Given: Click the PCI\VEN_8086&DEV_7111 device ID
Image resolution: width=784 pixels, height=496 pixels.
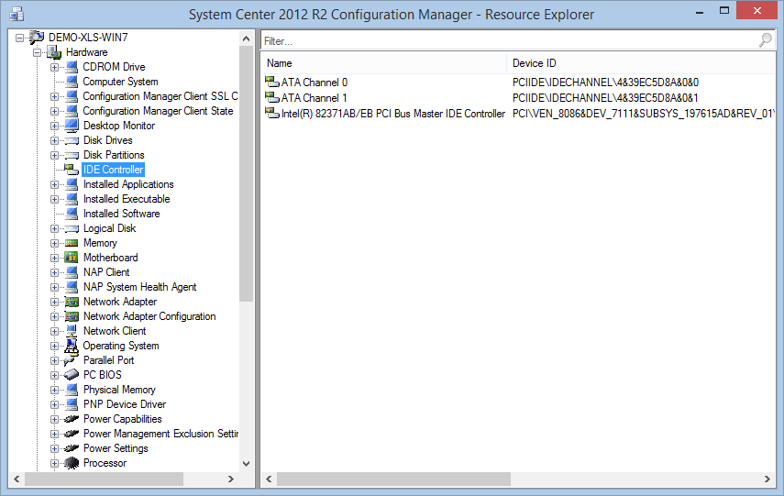Looking at the screenshot, I should (x=644, y=114).
